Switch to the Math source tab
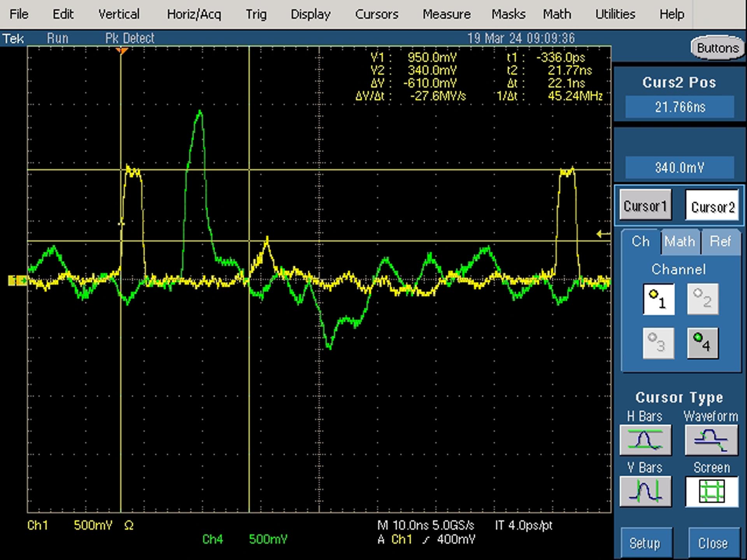747x560 pixels. tap(680, 242)
